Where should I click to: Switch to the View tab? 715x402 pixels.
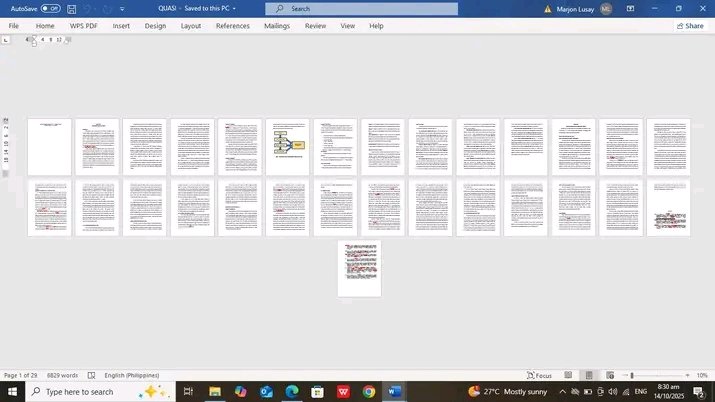347,26
